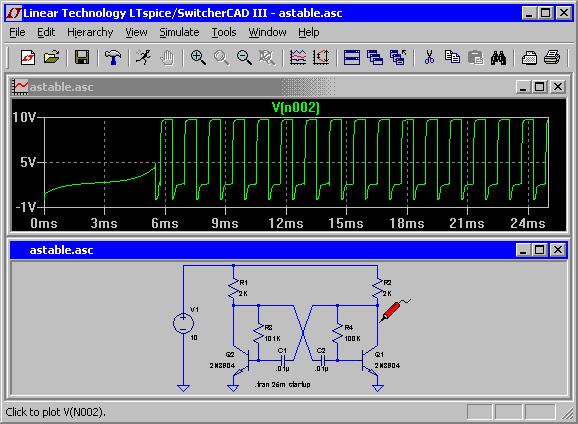The height and width of the screenshot is (424, 578).
Task: Click resistor R2 in the schematic
Action: click(x=377, y=289)
